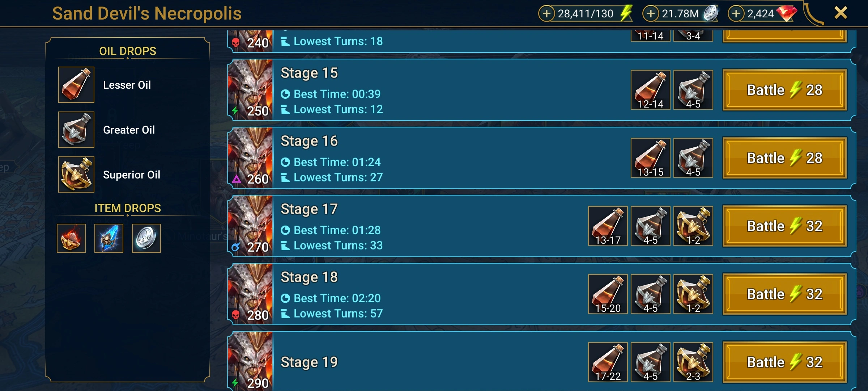Open the Stage 18 boss portrait

[x=250, y=294]
